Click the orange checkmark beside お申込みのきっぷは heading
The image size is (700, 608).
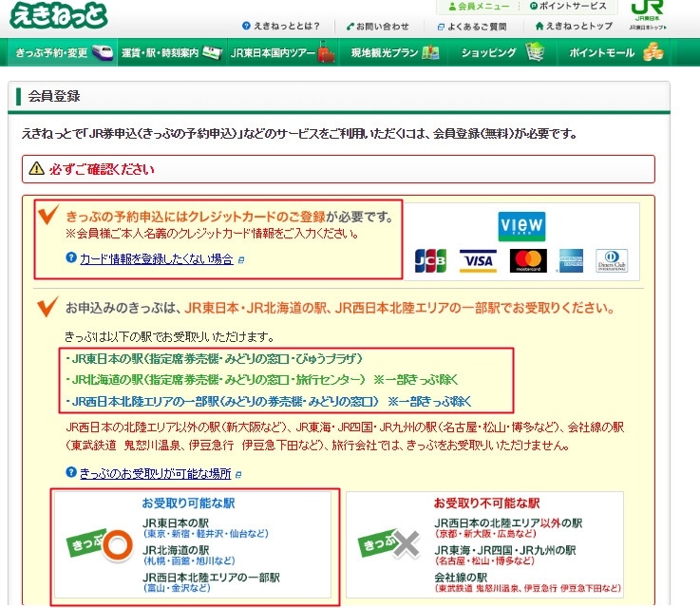(47, 306)
